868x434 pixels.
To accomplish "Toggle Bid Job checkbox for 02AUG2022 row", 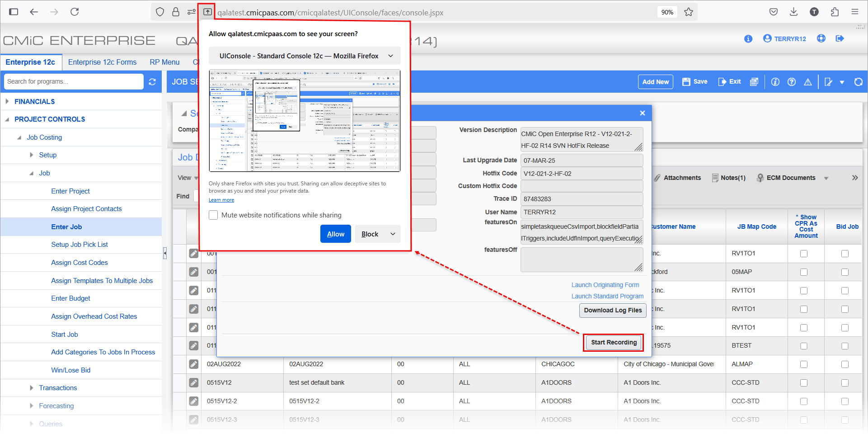I will [845, 364].
